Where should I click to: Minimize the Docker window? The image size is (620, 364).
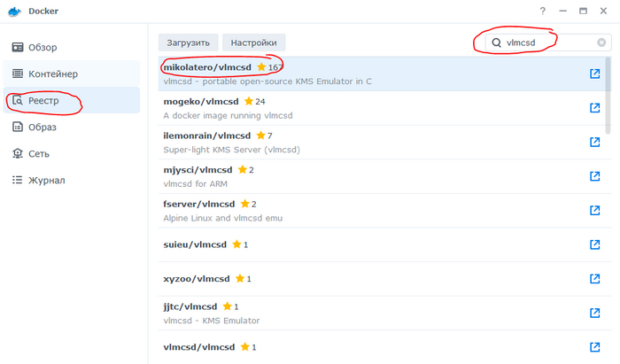(562, 11)
